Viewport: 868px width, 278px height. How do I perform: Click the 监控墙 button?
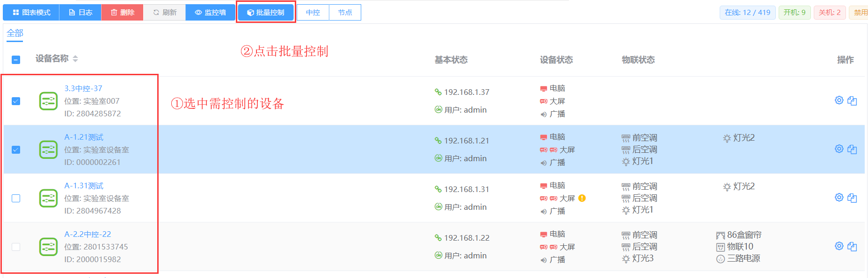211,13
